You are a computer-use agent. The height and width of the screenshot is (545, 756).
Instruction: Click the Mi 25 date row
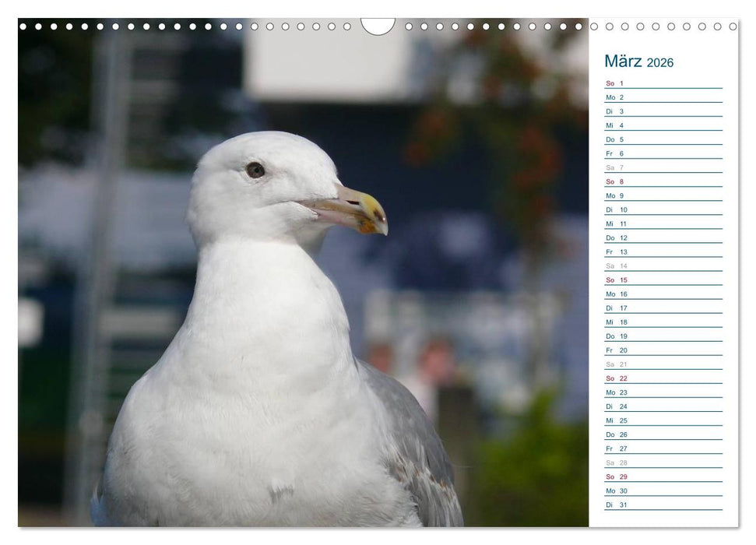(x=663, y=420)
